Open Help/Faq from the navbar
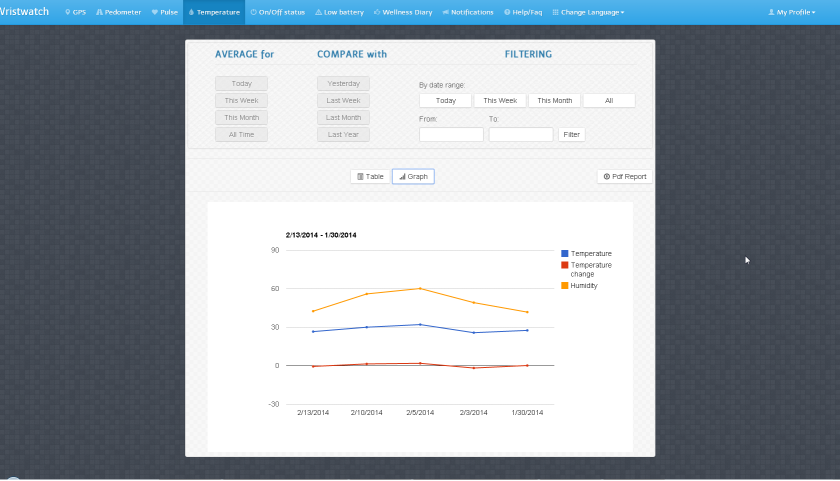 523,12
